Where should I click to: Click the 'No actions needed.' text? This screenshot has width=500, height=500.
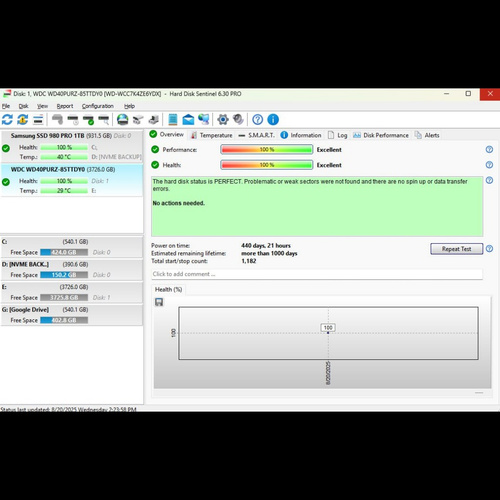[x=179, y=203]
